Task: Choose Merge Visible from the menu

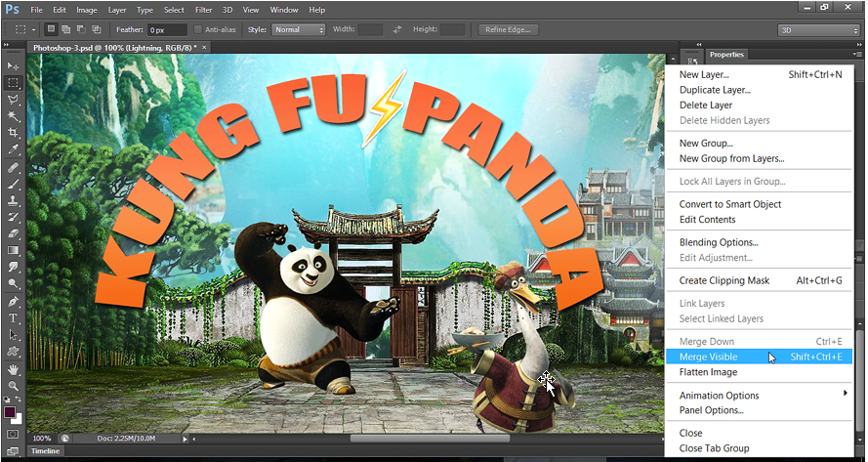Action: click(x=759, y=357)
